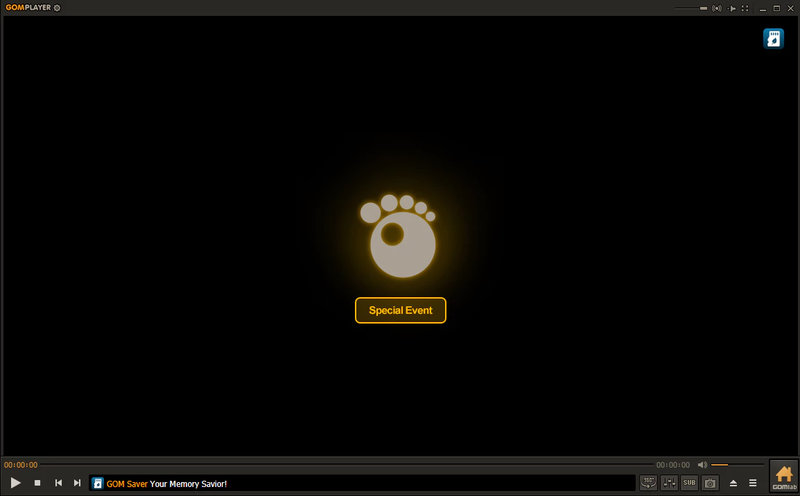Skip to the previous track

point(58,482)
